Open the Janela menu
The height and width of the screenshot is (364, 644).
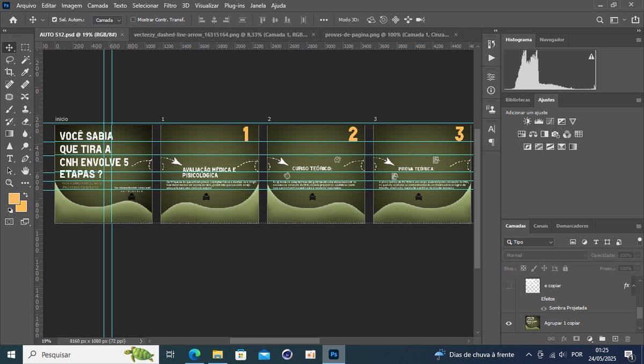point(258,5)
